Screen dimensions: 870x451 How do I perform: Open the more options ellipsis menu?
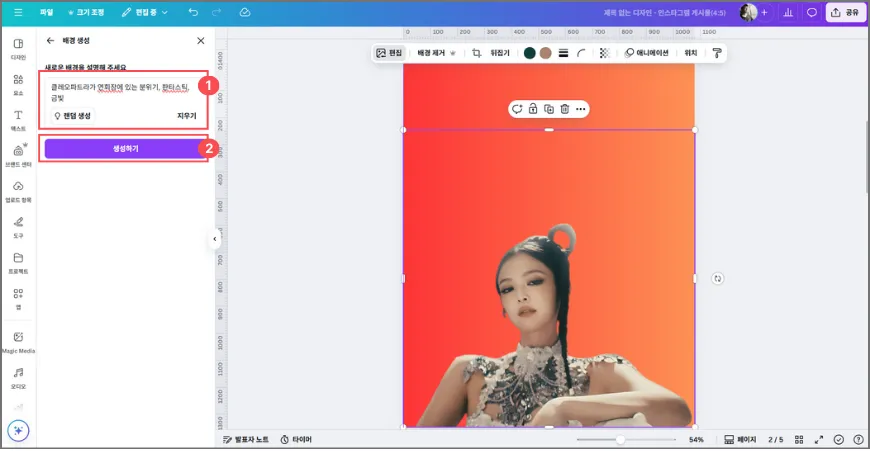pyautogui.click(x=580, y=109)
